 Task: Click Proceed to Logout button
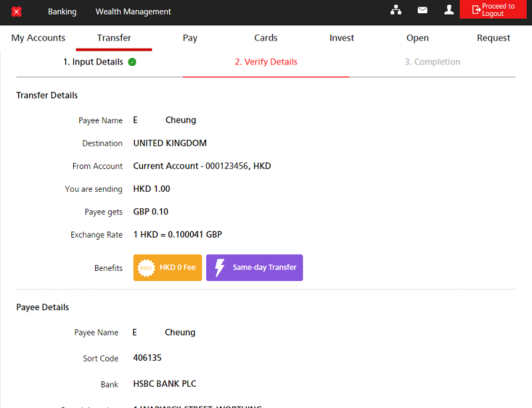coord(495,10)
